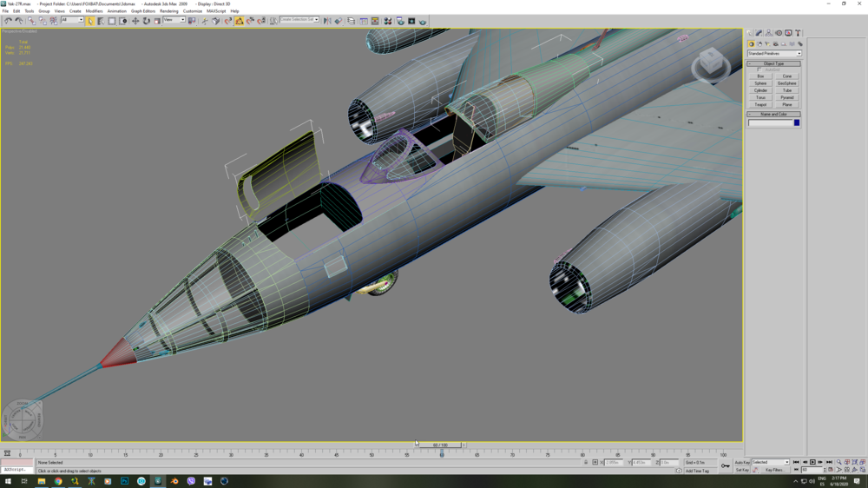Switch to the Modify panel tab
The width and height of the screenshot is (868, 488).
pos(759,33)
